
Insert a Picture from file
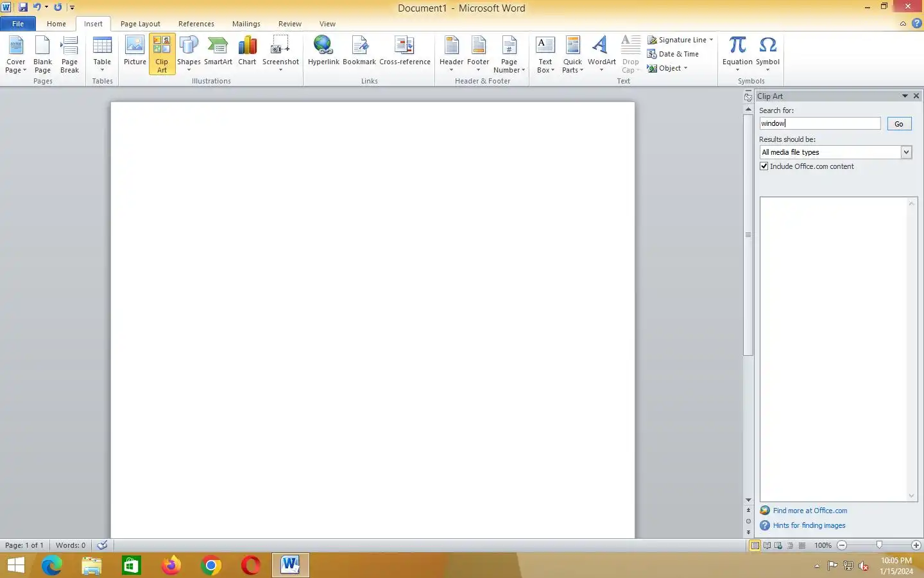(135, 51)
